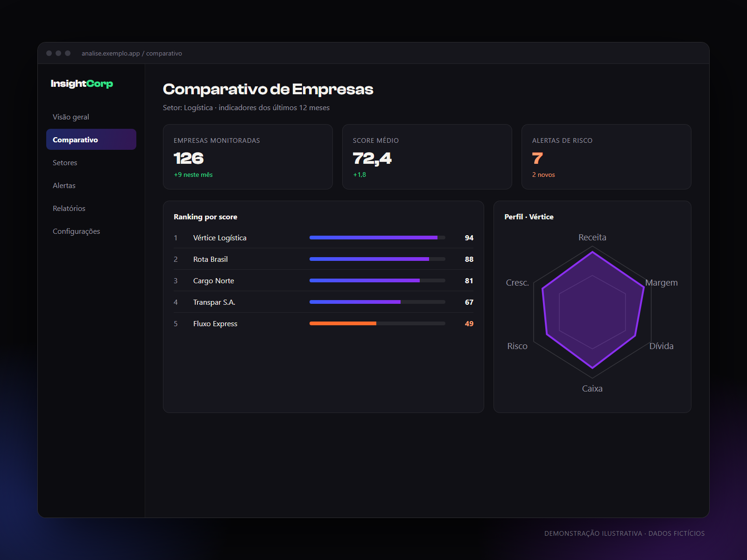747x560 pixels.
Task: Go to Setores section
Action: [x=91, y=162]
